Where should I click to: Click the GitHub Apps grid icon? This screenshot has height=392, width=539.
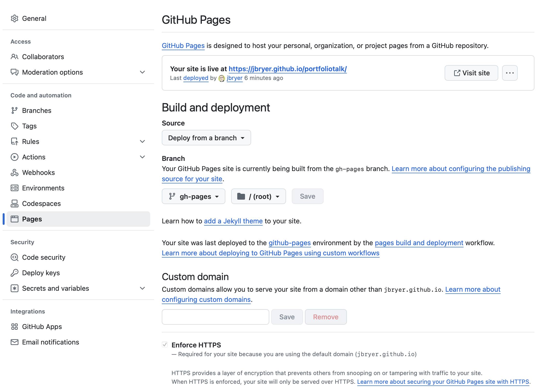[x=15, y=327]
